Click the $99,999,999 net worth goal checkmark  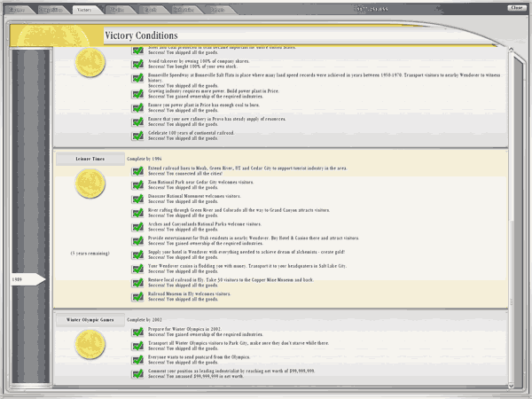(137, 374)
